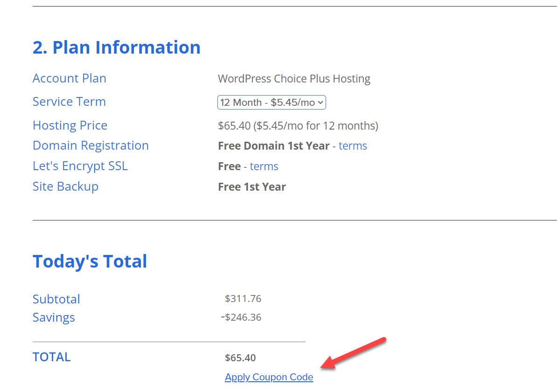Click the TOTAL label
This screenshot has height=392, width=557.
(x=51, y=357)
